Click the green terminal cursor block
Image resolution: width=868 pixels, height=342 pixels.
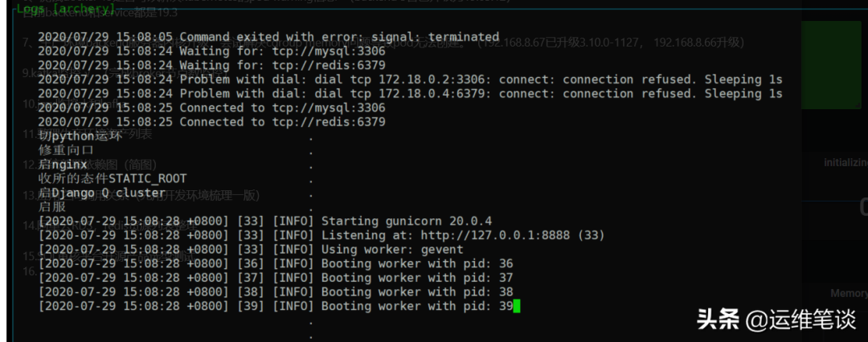click(518, 306)
